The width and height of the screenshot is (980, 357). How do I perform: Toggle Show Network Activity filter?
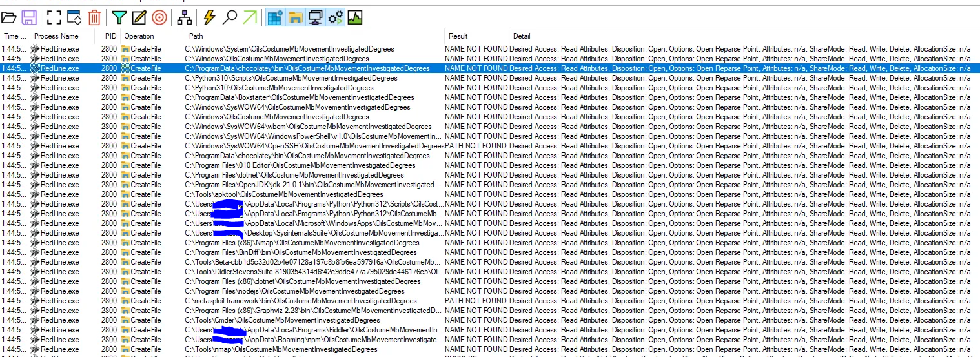click(315, 17)
